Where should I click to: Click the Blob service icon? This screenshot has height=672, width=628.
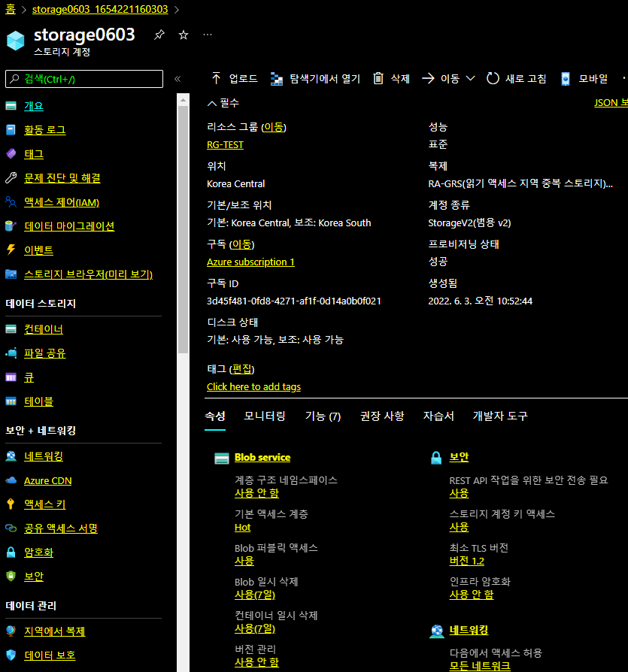click(x=222, y=458)
